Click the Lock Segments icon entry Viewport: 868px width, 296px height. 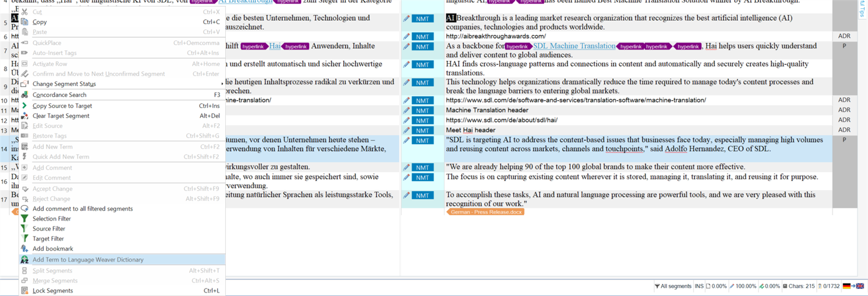tap(24, 291)
